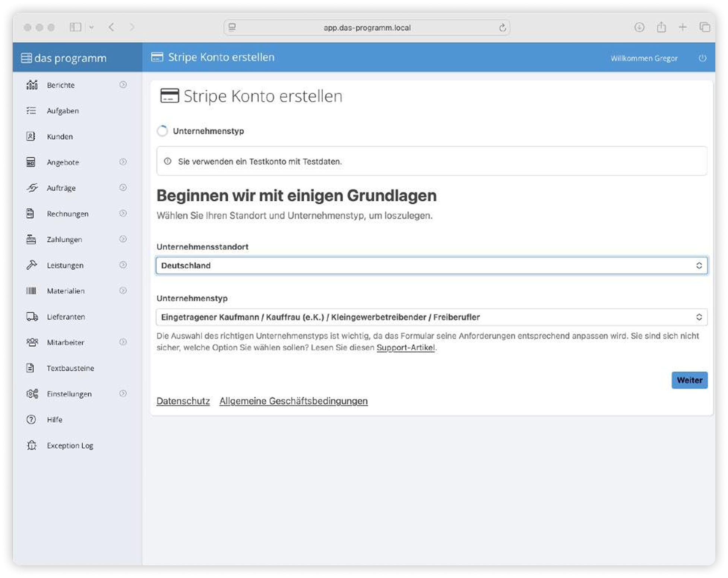
Task: Open the Unternehmensstandort dropdown
Action: [x=431, y=266]
